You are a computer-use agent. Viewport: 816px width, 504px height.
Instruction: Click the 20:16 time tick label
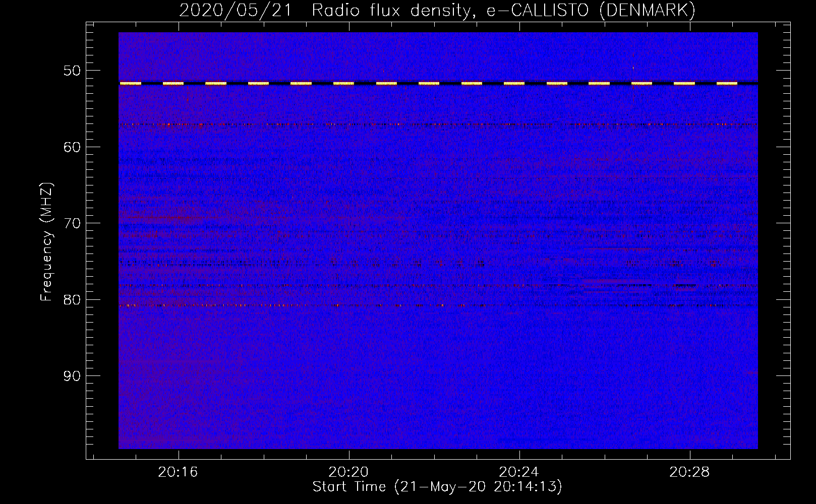(178, 472)
